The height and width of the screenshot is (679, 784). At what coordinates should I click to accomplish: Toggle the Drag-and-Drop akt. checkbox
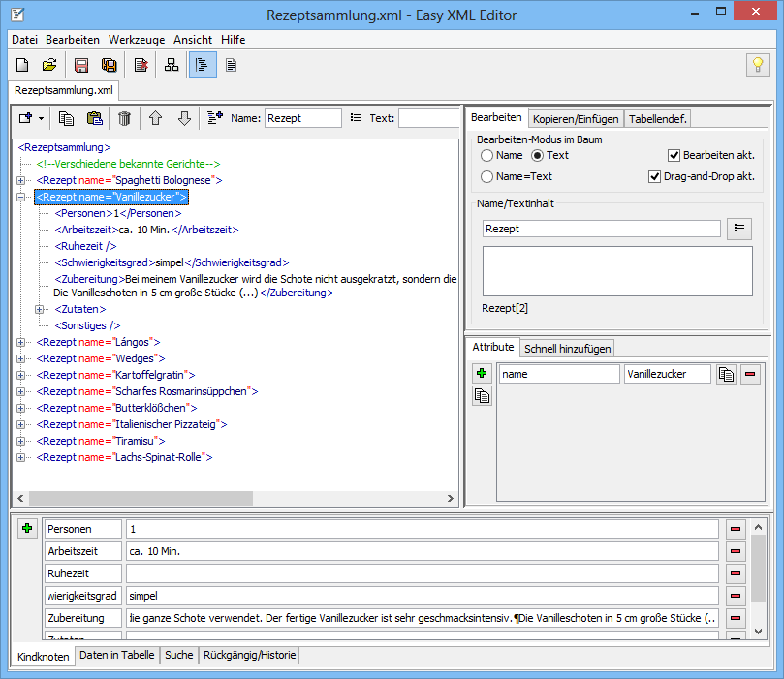(x=654, y=176)
